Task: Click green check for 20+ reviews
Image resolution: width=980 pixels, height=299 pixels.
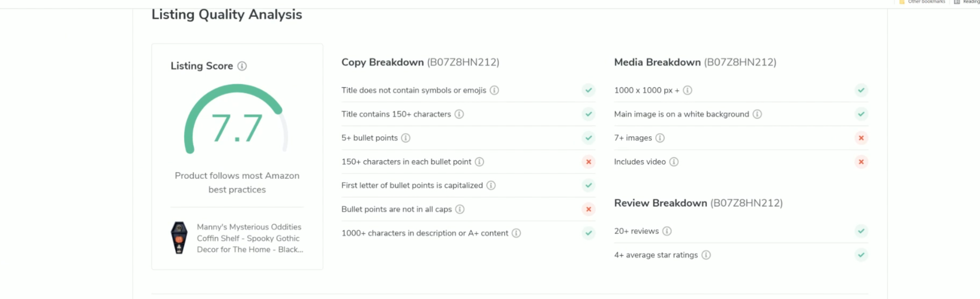Action: pos(861,231)
